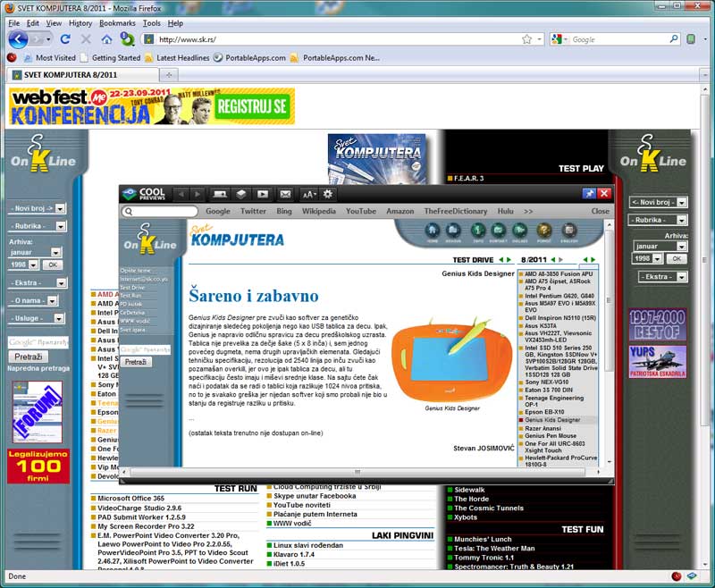
Task: Click the CoolPreviews back arrow icon
Action: click(x=181, y=194)
